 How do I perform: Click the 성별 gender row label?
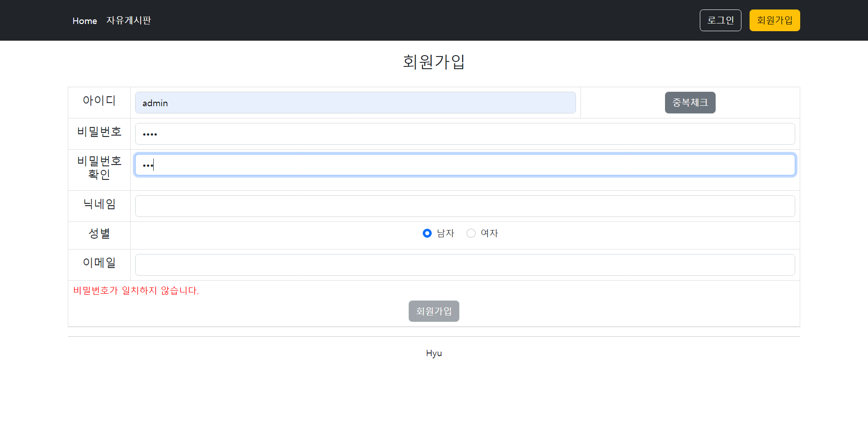(x=99, y=234)
